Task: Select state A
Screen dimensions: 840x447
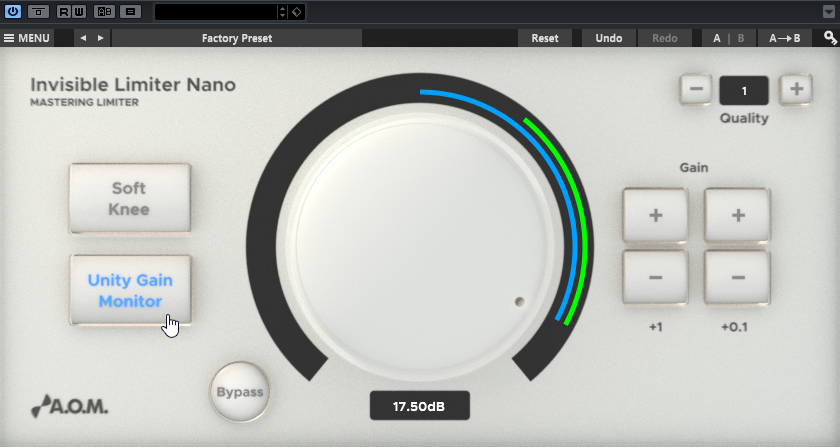Action: pyautogui.click(x=717, y=38)
